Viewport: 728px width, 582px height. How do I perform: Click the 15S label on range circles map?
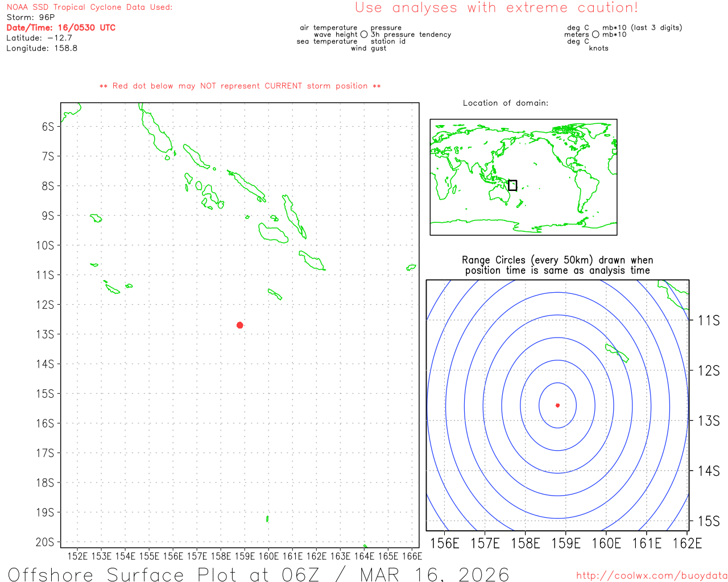pyautogui.click(x=709, y=521)
